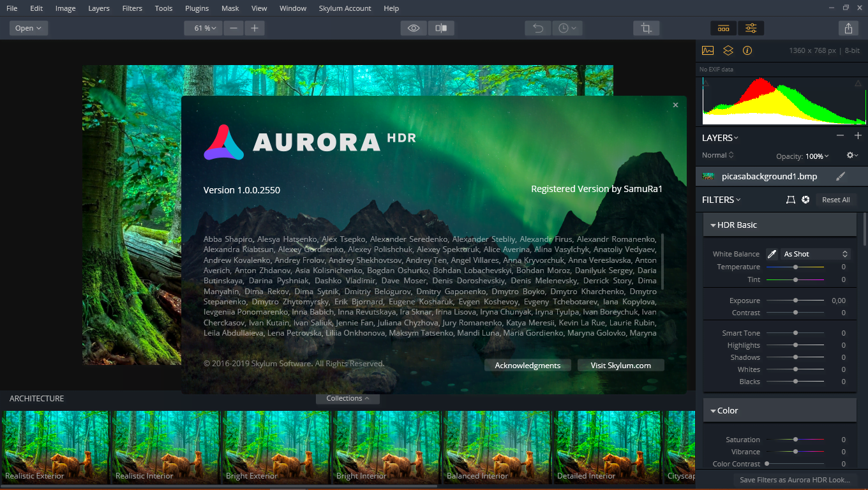Click the Visit Skylum.com button
This screenshot has width=868, height=490.
[621, 365]
